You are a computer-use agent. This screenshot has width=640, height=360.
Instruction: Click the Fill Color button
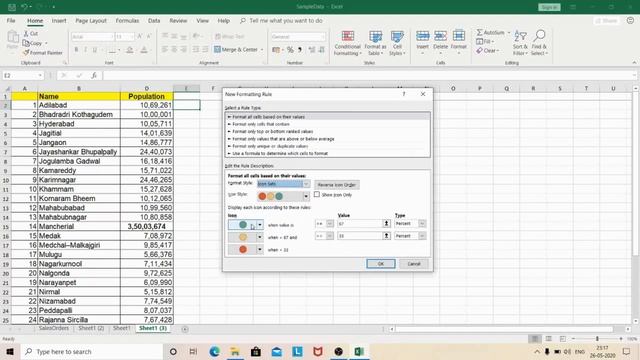(x=129, y=50)
